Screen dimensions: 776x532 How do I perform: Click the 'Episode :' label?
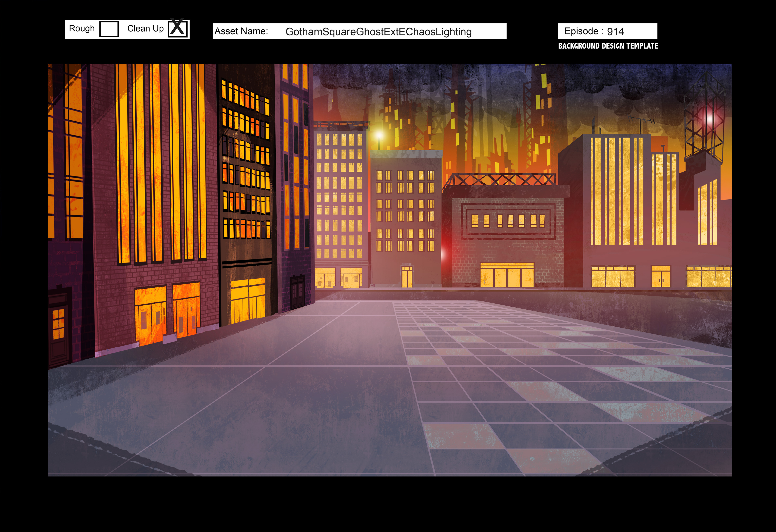pyautogui.click(x=584, y=31)
